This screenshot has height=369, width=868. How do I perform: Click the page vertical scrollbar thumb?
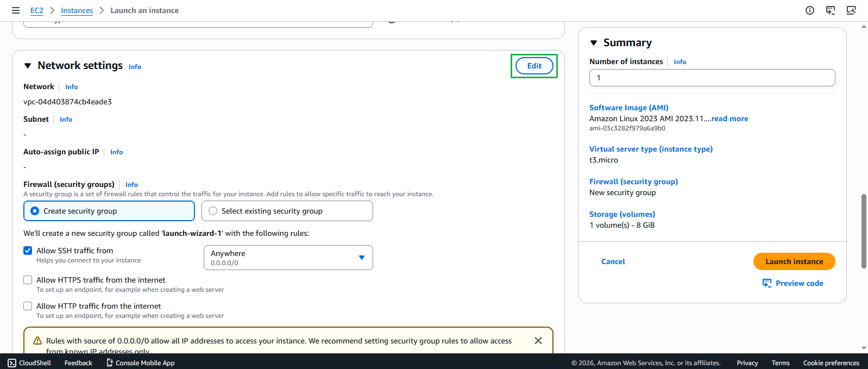pyautogui.click(x=864, y=231)
